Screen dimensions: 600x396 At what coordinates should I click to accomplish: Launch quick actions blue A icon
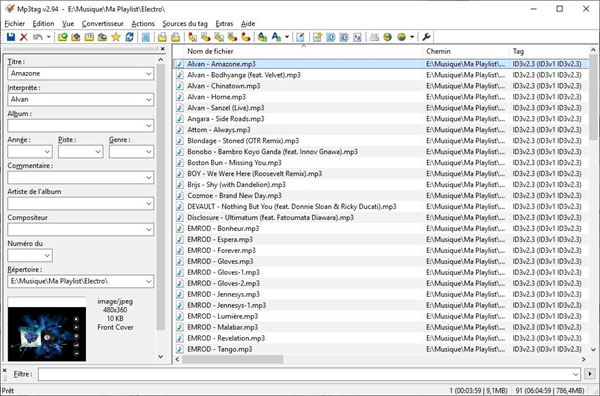(x=276, y=37)
